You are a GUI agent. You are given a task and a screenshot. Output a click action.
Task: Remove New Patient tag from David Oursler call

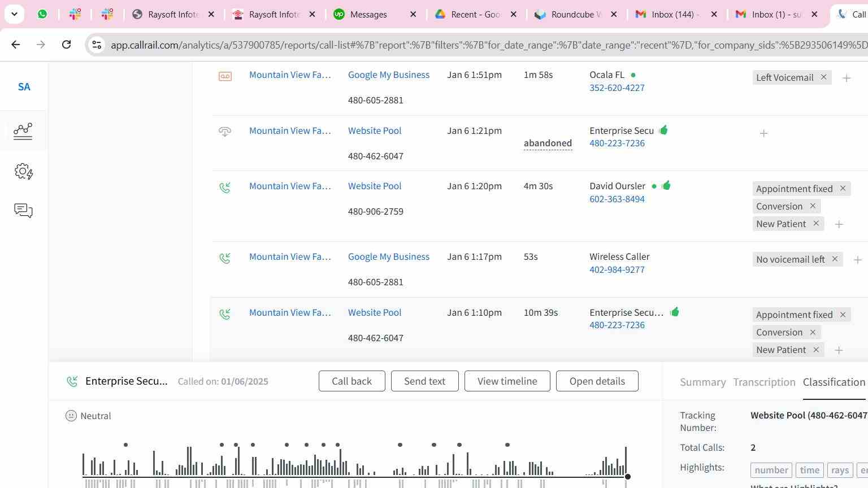816,223
